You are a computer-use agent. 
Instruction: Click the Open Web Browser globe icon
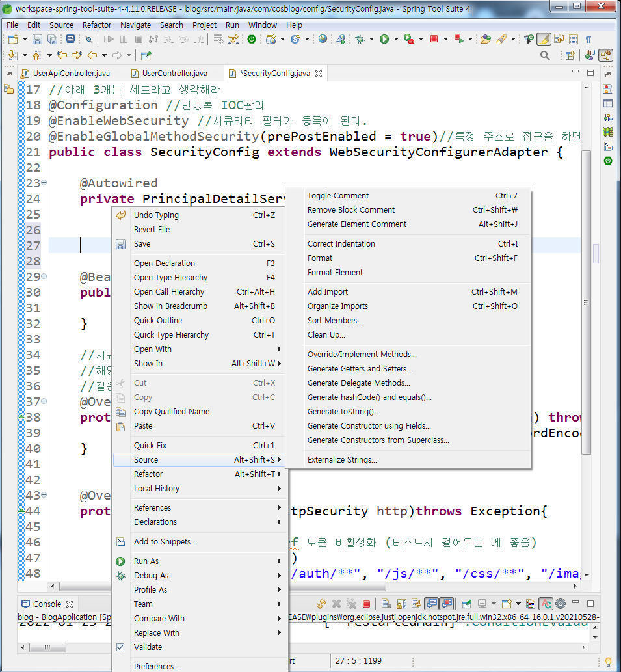click(323, 40)
